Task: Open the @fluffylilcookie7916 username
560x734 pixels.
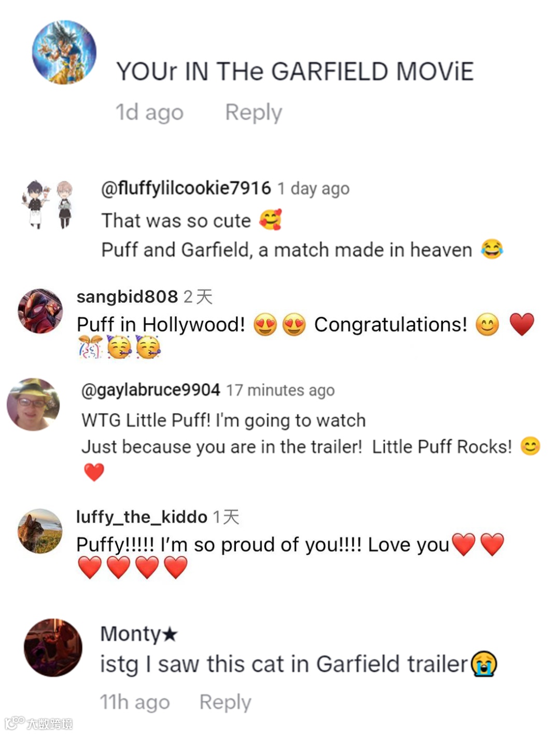Action: [x=186, y=188]
